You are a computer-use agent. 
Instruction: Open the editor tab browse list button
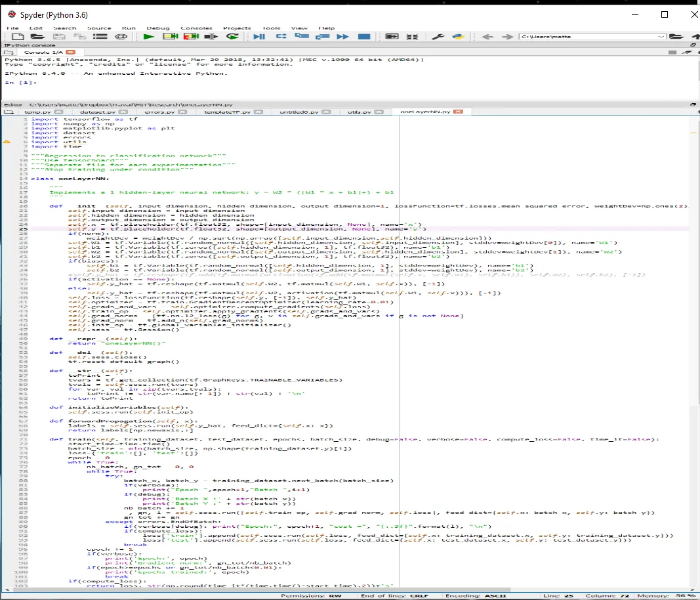point(9,112)
